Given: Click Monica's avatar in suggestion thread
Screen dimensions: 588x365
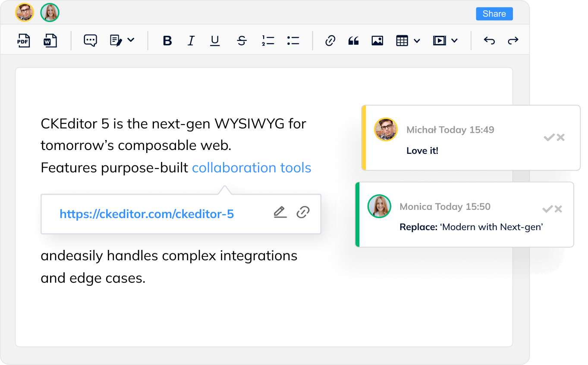Looking at the screenshot, I should (379, 206).
